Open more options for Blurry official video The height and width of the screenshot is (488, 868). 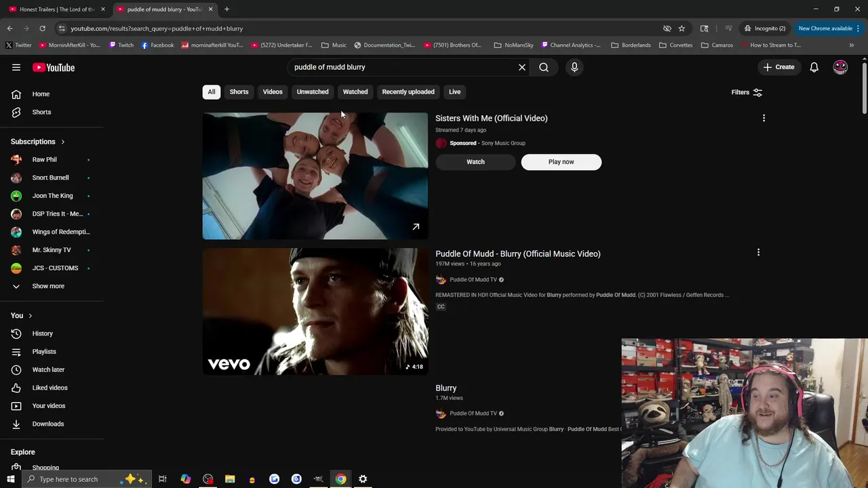(758, 252)
